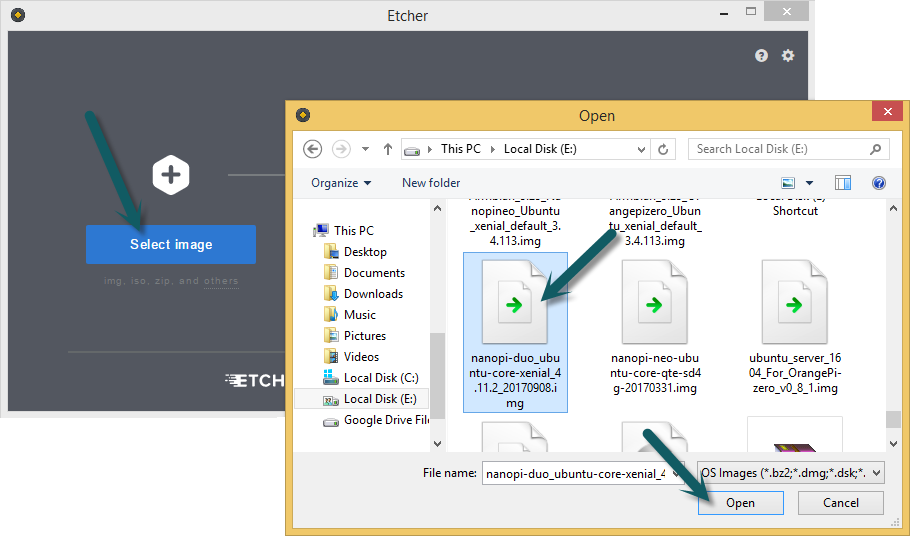Click the plus hexagon icon in Etcher
Image resolution: width=910 pixels, height=536 pixels.
pyautogui.click(x=171, y=175)
